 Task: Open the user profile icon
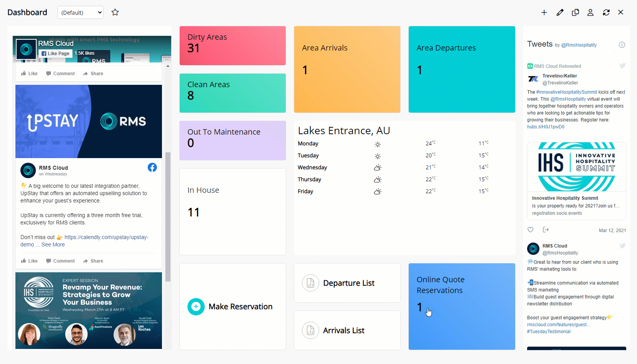click(590, 12)
